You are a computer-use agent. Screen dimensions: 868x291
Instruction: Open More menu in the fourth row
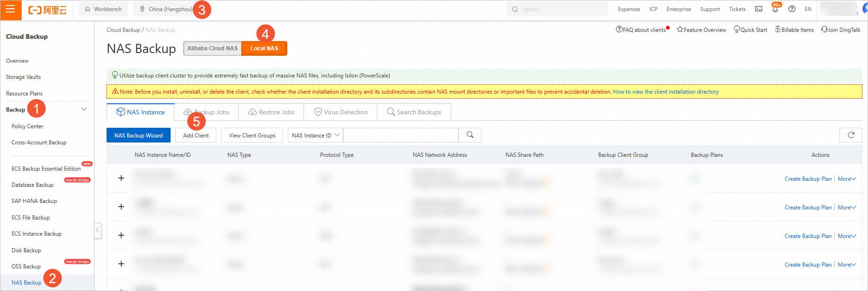[x=847, y=265]
